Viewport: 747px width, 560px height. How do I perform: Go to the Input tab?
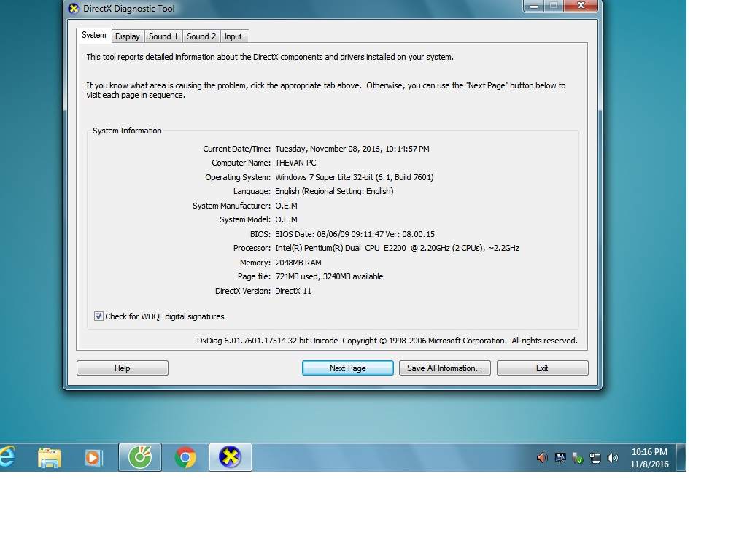coord(233,36)
